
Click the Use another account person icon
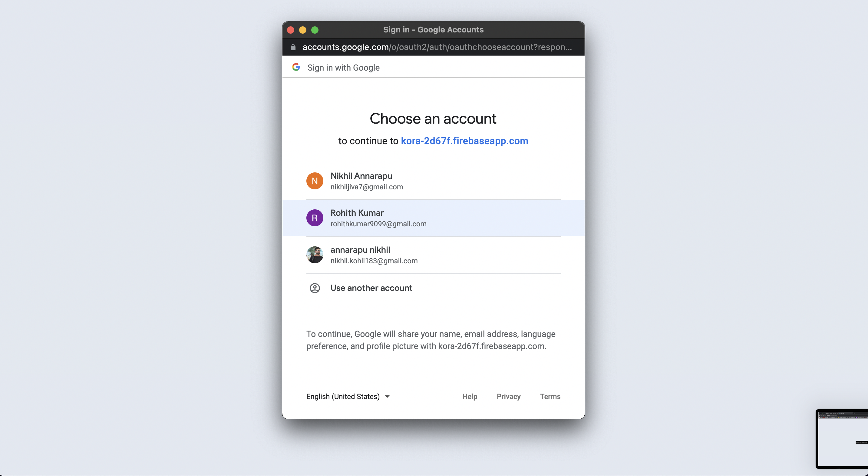315,288
